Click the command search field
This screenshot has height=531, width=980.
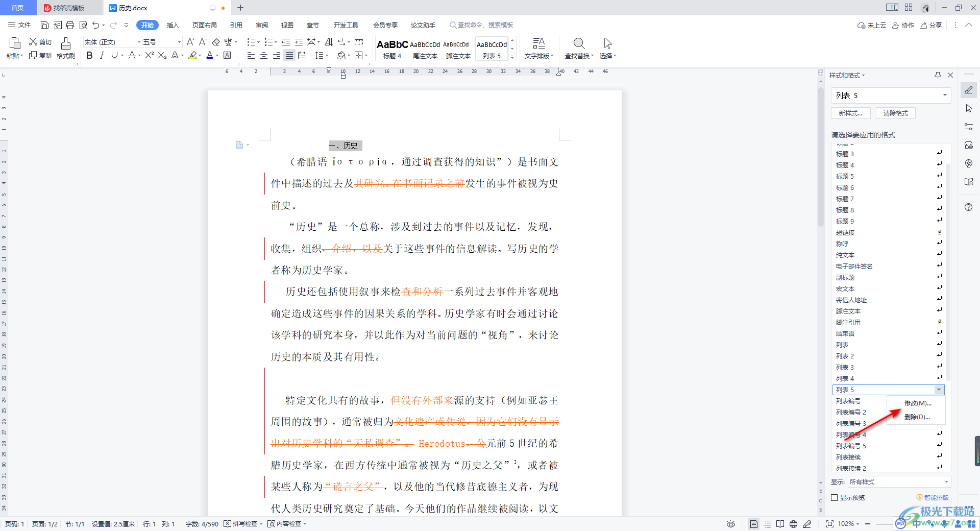click(x=481, y=25)
